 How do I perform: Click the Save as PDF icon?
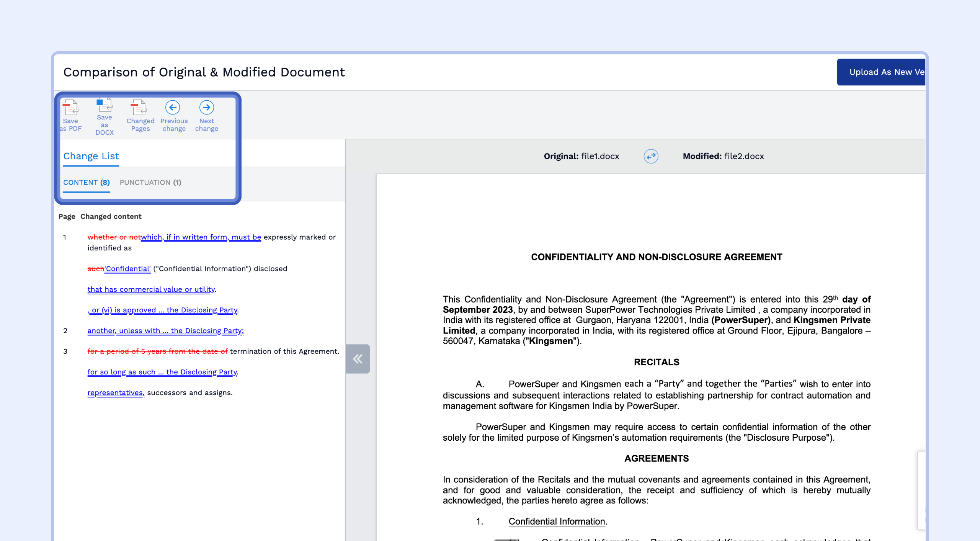[x=70, y=108]
